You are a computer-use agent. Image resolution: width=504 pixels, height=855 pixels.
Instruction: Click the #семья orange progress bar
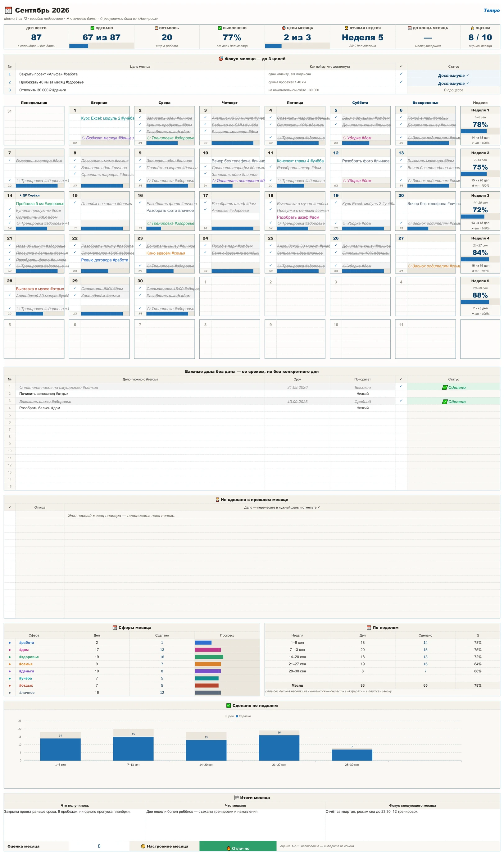click(x=208, y=664)
